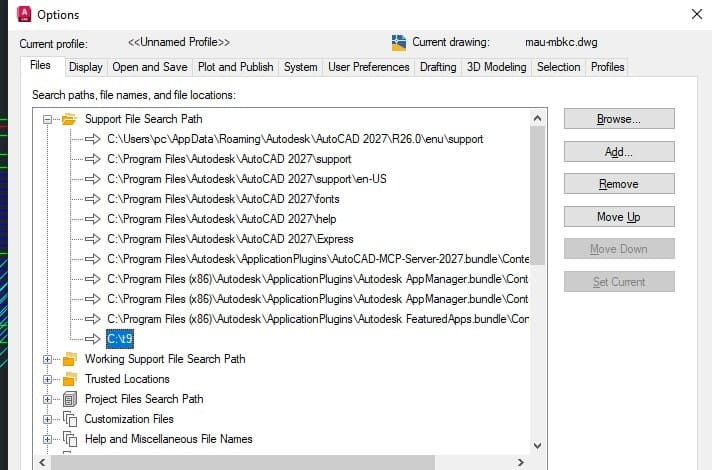Click the Customization Files icon
Viewport: 712px width, 470px height.
coord(70,419)
